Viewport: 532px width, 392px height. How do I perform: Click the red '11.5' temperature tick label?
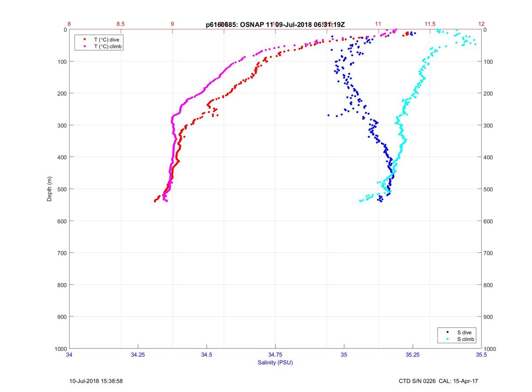click(430, 24)
